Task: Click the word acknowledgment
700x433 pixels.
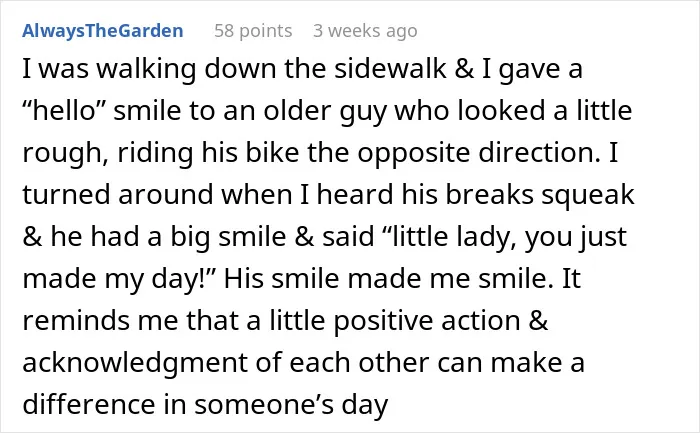Action: pyautogui.click(x=134, y=362)
